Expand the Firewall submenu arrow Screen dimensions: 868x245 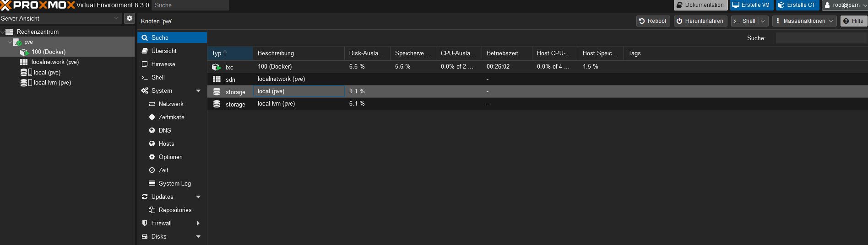coord(198,224)
